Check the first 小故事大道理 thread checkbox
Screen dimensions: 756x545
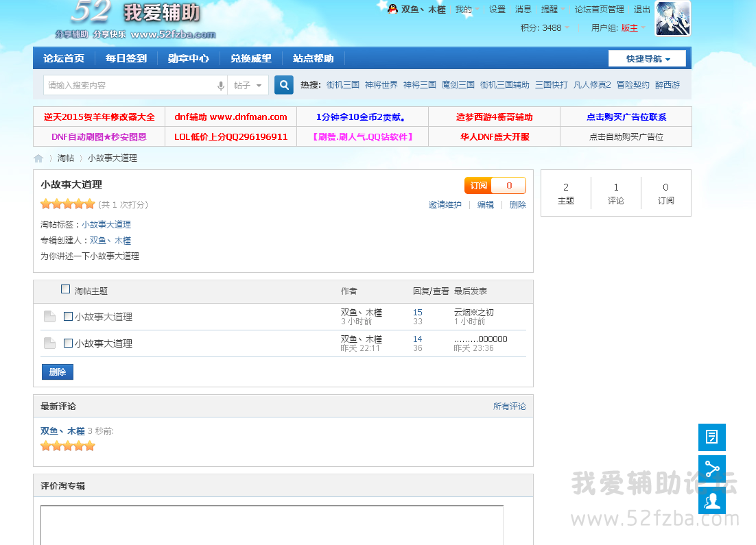pyautogui.click(x=68, y=317)
